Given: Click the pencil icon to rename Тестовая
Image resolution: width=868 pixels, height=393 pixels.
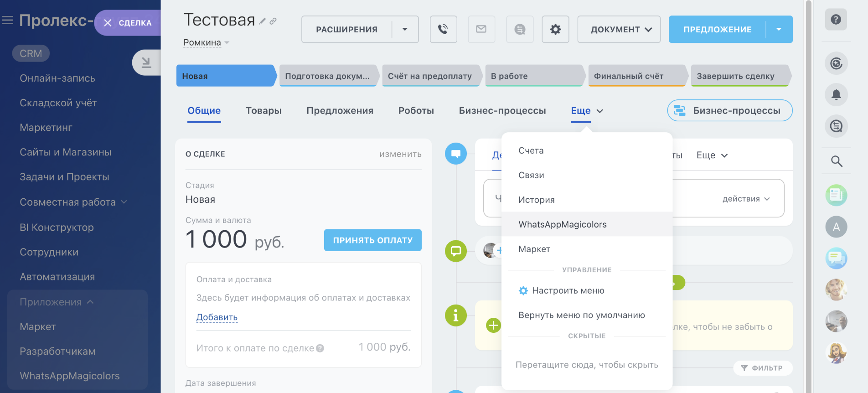Looking at the screenshot, I should click(x=263, y=21).
